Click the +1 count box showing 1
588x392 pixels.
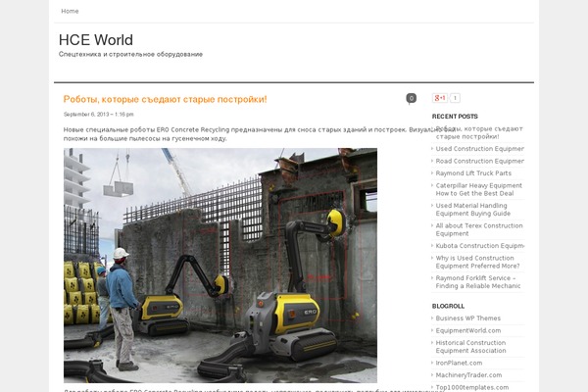tap(455, 98)
